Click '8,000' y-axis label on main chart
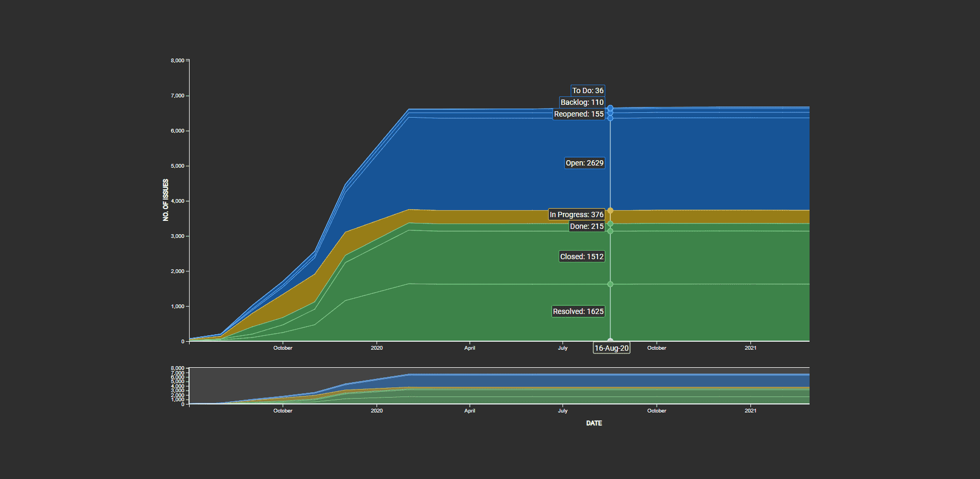The width and height of the screenshot is (980, 479). coord(177,61)
